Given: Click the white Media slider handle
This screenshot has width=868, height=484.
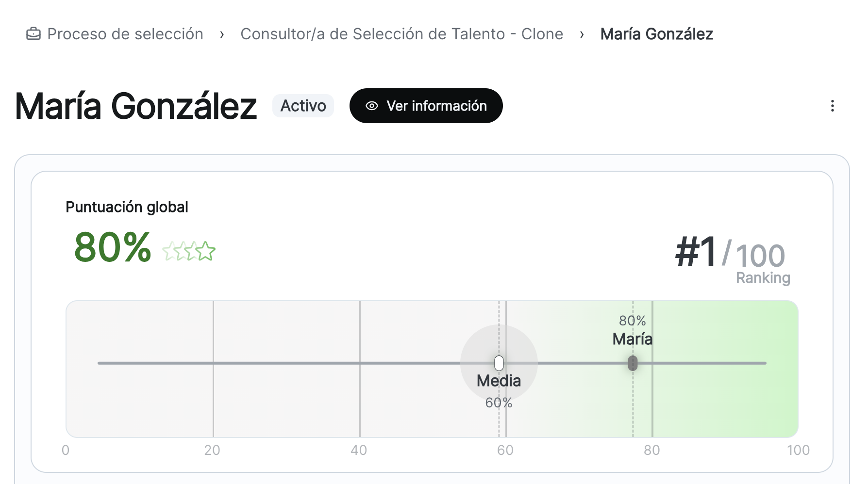Looking at the screenshot, I should click(x=499, y=363).
